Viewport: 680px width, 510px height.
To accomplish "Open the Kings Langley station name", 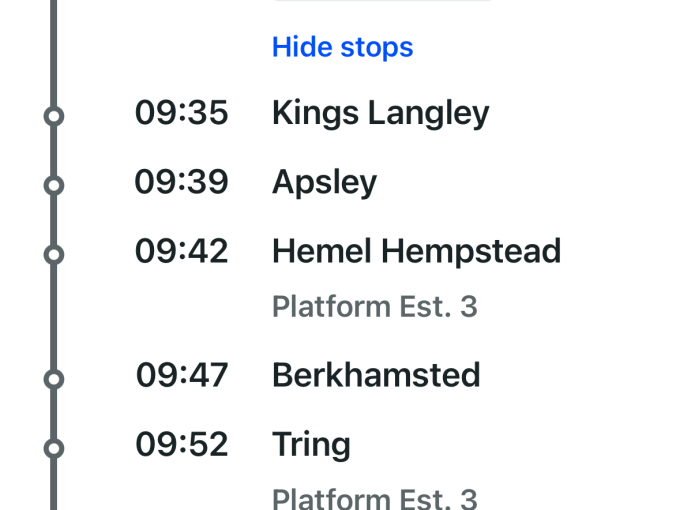I will [x=380, y=114].
